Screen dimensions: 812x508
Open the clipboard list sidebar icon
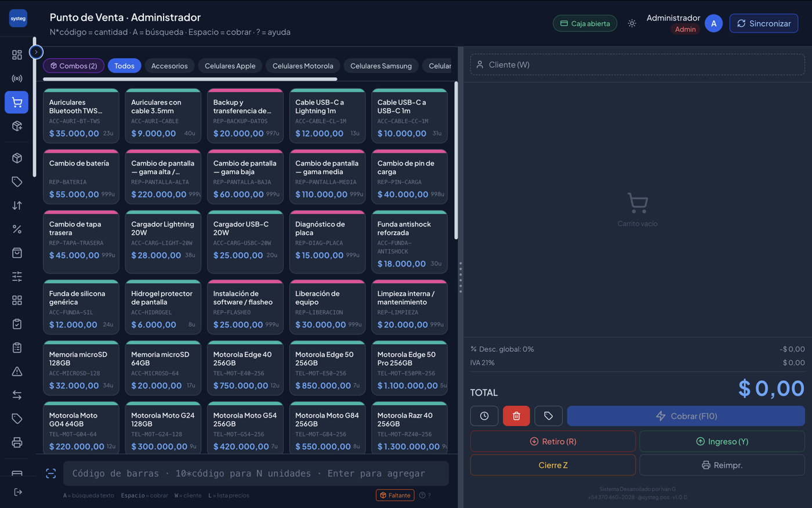(17, 348)
